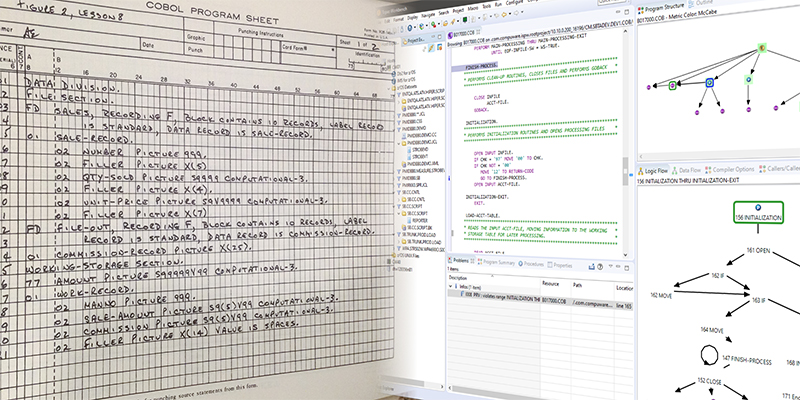Select the Project Explorer tab
Viewport: 800px width, 400px height.
[x=413, y=40]
